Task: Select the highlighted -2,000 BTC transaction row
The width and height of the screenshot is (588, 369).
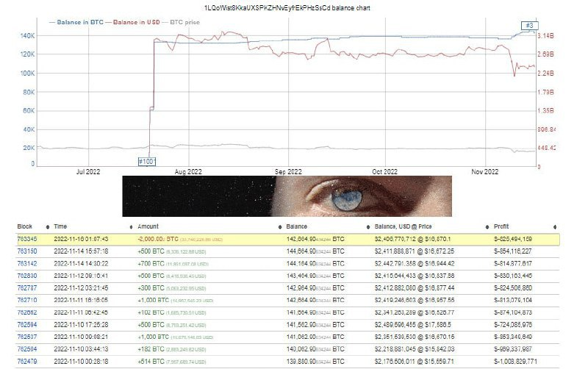Action: 294,240
